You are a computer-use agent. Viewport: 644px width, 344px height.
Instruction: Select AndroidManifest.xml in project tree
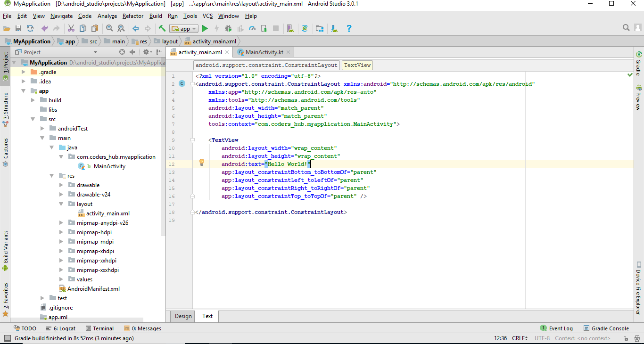[x=93, y=289]
